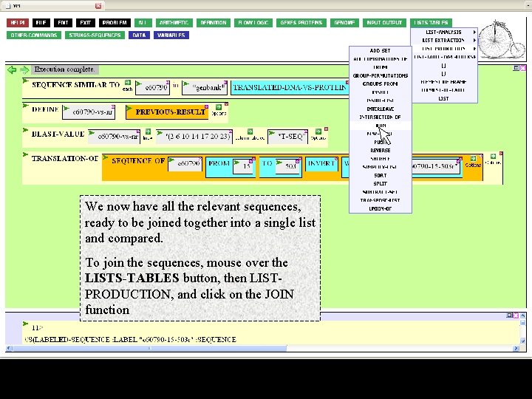532x399 pixels.
Task: Open the EDIT menu button
Action: pos(63,23)
